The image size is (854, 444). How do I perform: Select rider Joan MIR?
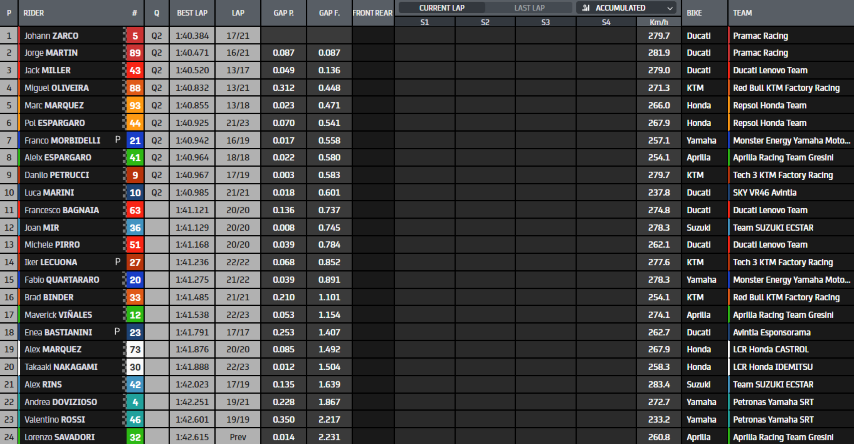[x=41, y=228]
